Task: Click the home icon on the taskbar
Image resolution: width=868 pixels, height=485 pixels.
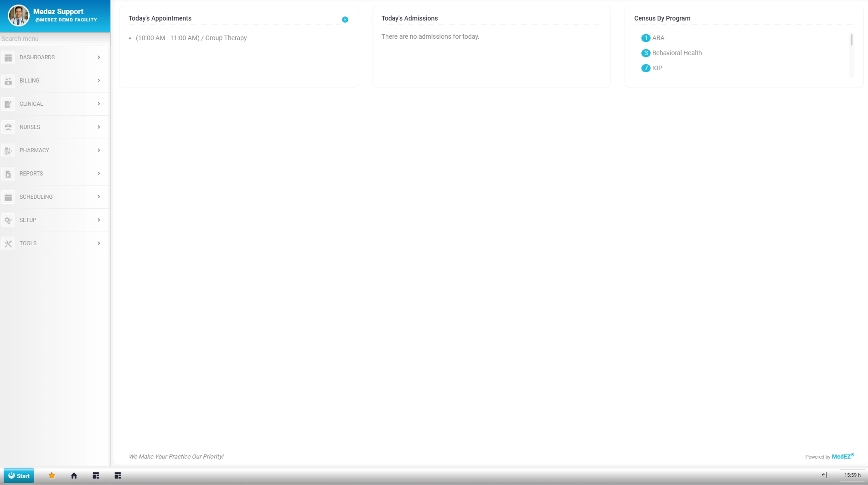Action: click(x=73, y=475)
